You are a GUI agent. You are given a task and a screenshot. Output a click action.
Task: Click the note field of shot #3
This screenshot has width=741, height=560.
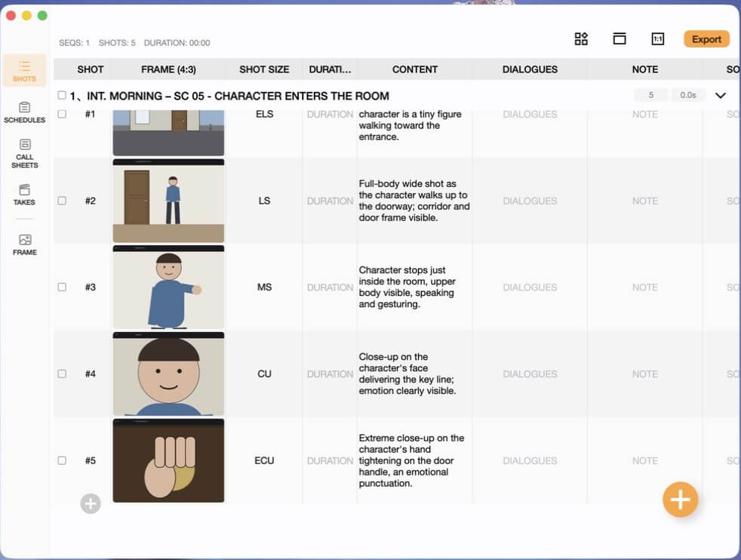[x=645, y=288]
